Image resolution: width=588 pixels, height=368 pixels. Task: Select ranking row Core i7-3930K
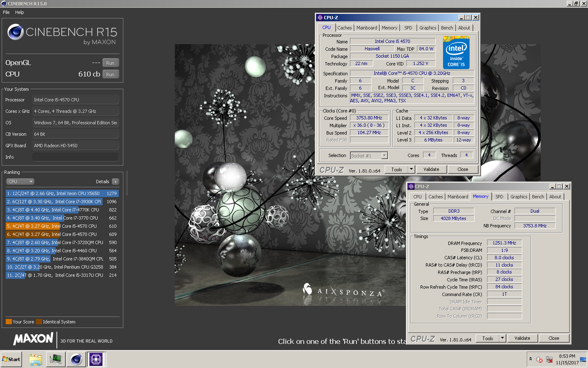pyautogui.click(x=62, y=202)
